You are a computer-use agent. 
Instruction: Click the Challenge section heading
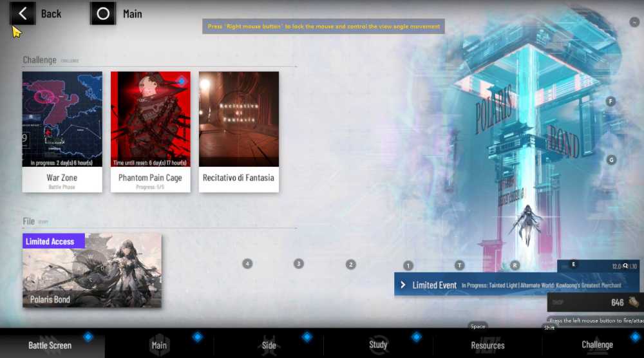[x=39, y=60]
